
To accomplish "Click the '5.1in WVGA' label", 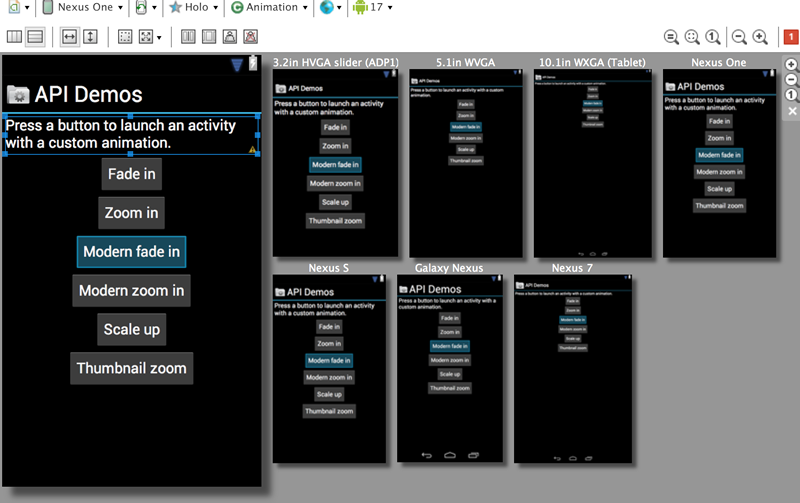I will (x=465, y=63).
